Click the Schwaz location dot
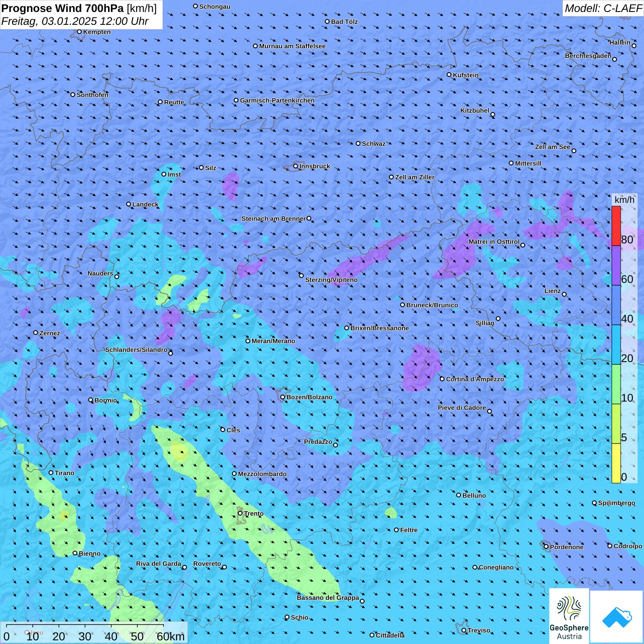The height and width of the screenshot is (644, 644). tap(358, 144)
